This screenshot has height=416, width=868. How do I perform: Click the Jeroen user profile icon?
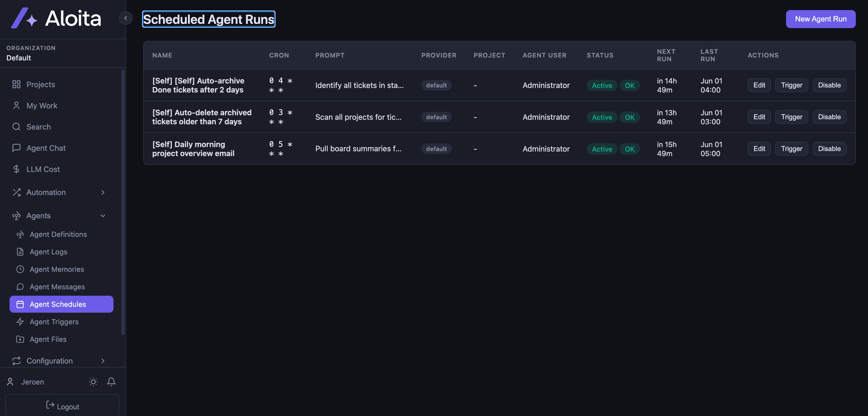(10, 382)
